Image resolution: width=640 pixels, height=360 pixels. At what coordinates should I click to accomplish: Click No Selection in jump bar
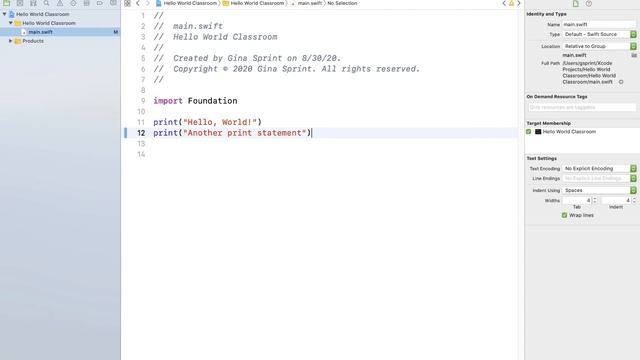[342, 3]
